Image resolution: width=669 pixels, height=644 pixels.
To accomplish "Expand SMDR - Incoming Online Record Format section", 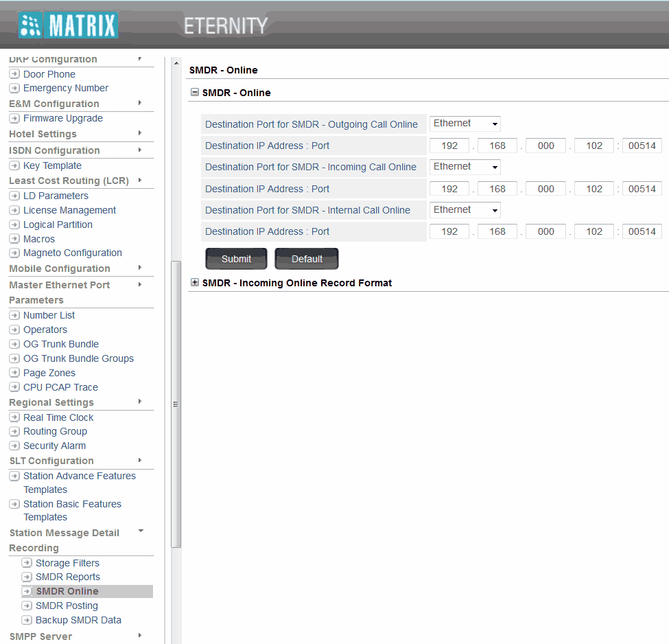I will tap(195, 282).
